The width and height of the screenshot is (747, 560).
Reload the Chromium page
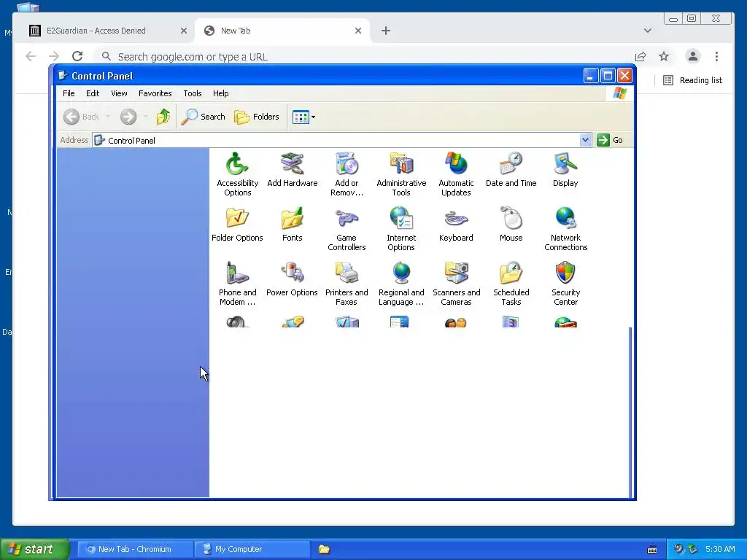click(x=77, y=56)
